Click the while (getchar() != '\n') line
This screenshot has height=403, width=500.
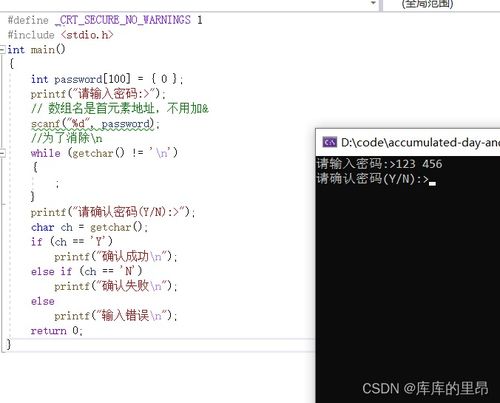point(104,153)
